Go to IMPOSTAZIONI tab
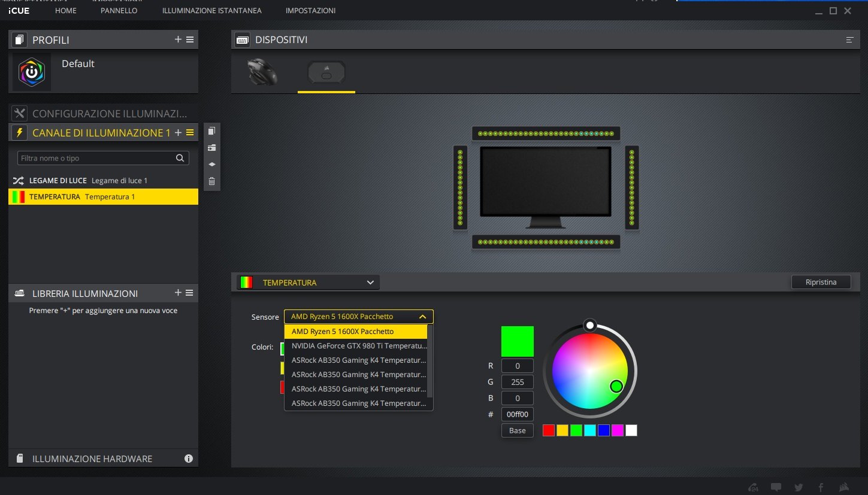 [310, 11]
